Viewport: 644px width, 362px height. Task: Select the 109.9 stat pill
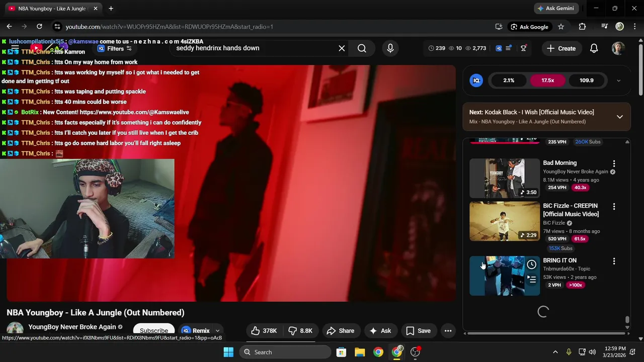click(x=586, y=80)
